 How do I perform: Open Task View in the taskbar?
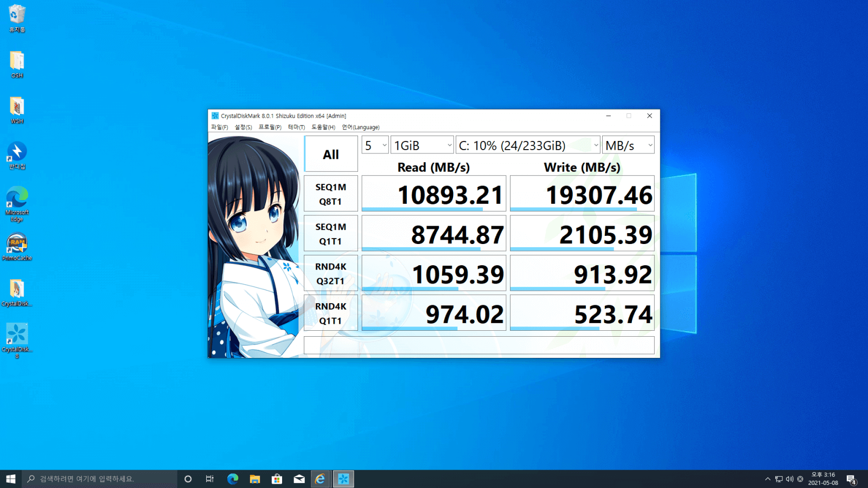[210, 479]
